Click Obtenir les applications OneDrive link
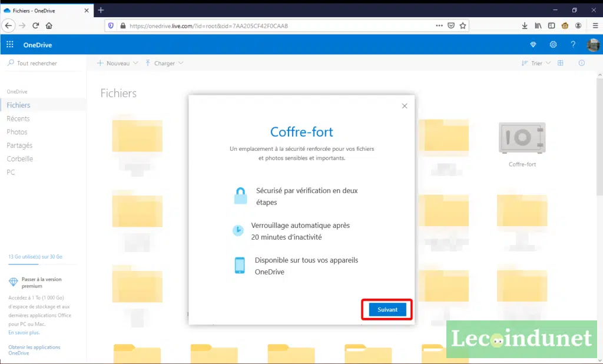Image resolution: width=603 pixels, height=364 pixels. click(x=34, y=350)
